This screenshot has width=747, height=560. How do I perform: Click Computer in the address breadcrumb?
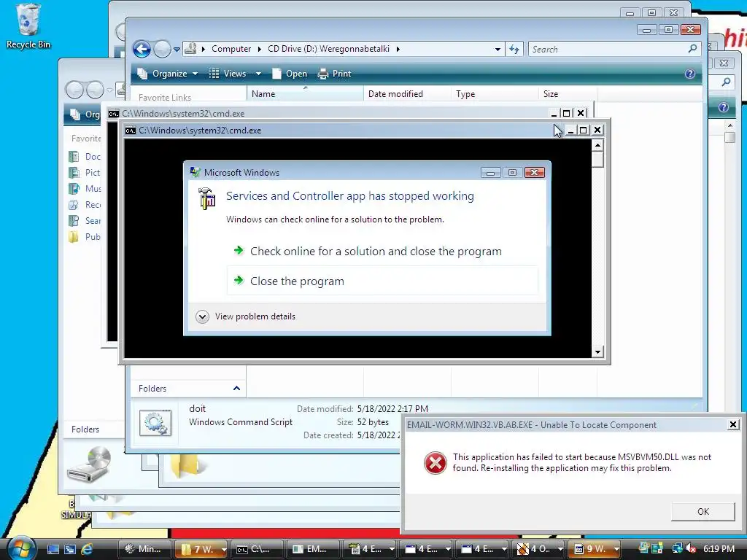tap(231, 49)
